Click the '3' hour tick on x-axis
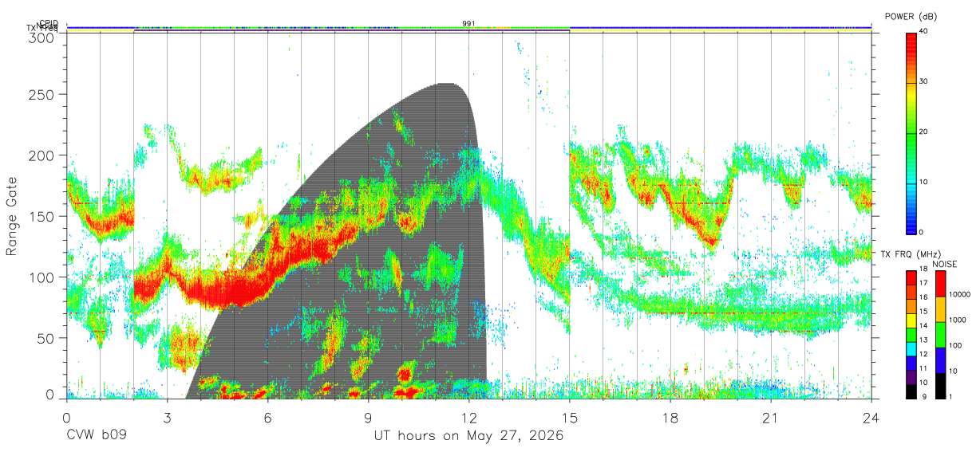Image resolution: width=980 pixels, height=452 pixels. (168, 418)
